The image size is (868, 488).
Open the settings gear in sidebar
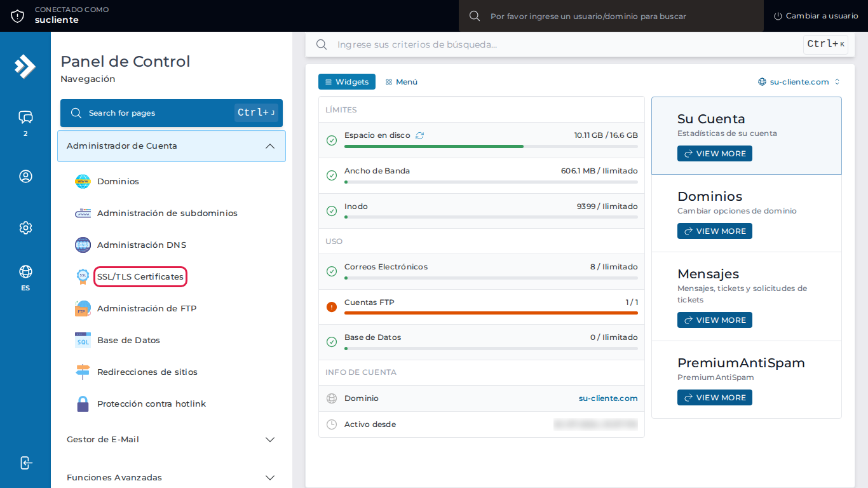25,227
